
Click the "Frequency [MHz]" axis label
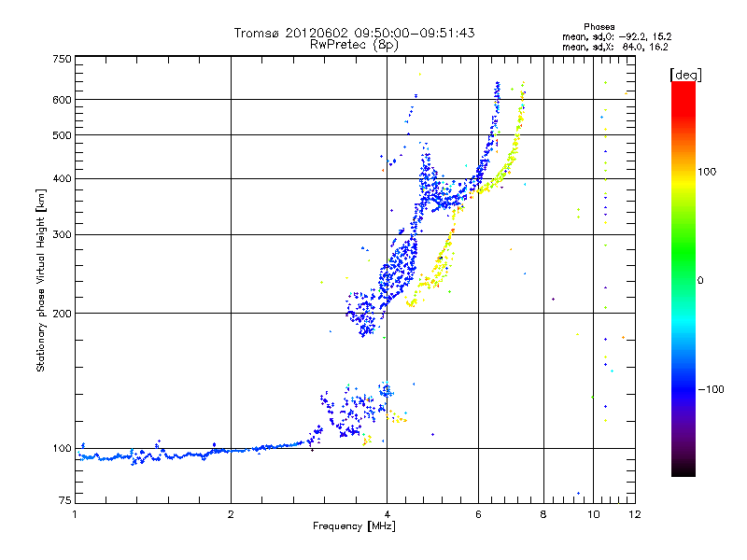(354, 526)
